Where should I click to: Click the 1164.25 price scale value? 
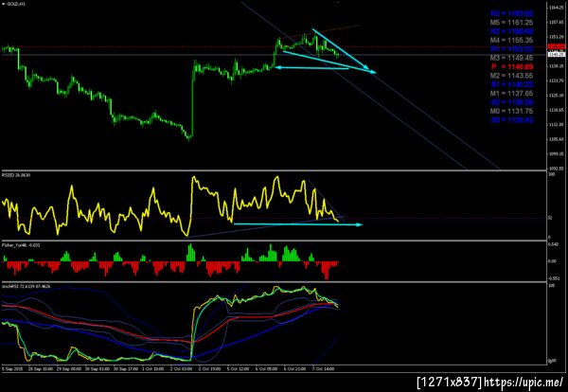click(x=557, y=8)
